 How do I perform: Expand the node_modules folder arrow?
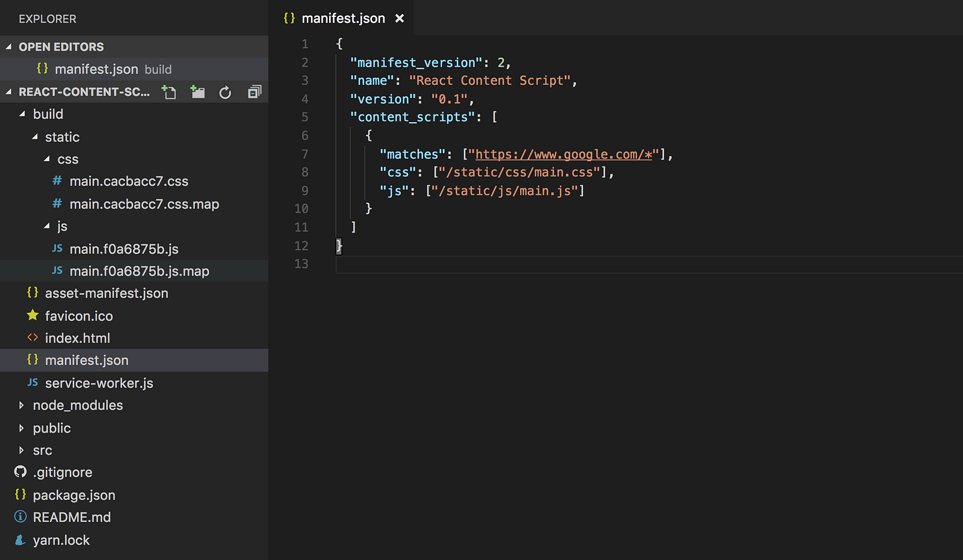tap(22, 405)
